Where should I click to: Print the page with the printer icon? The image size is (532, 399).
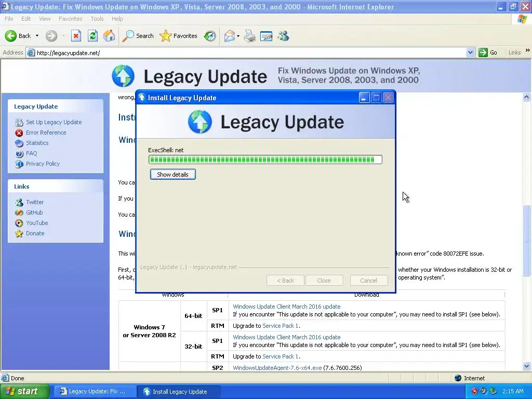(250, 36)
